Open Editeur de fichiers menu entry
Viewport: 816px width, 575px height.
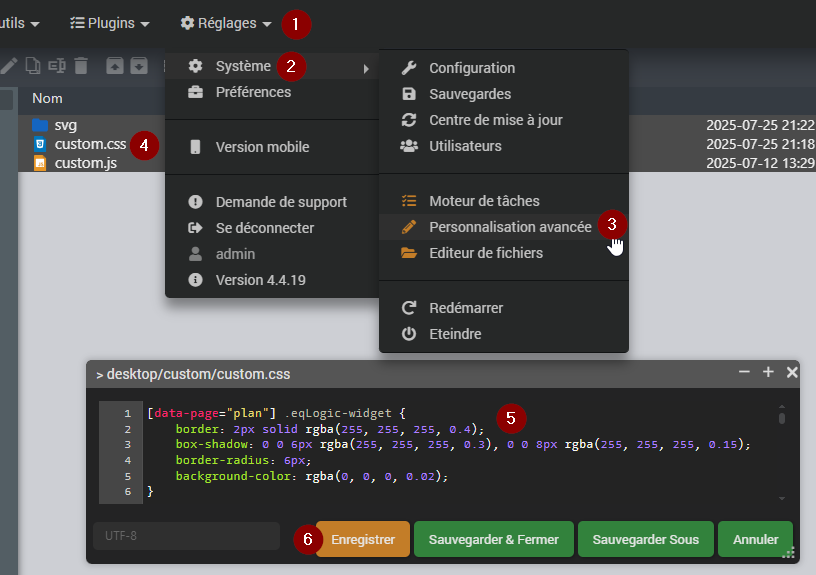click(x=486, y=253)
